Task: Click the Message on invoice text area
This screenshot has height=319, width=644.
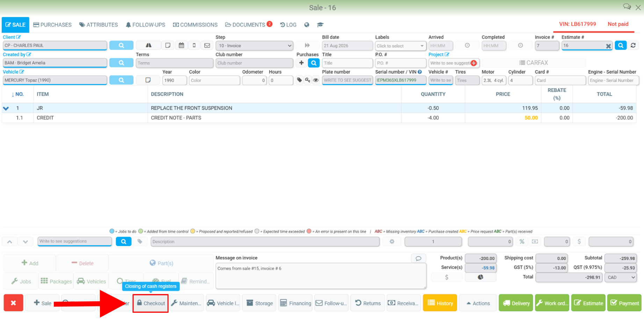Action: pos(321,276)
